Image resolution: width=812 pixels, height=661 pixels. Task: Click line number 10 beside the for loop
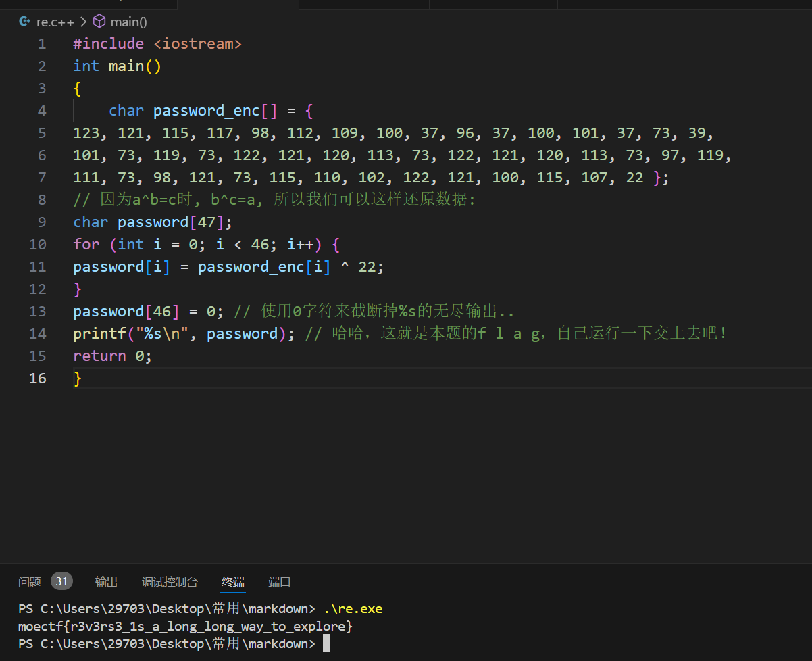click(38, 244)
